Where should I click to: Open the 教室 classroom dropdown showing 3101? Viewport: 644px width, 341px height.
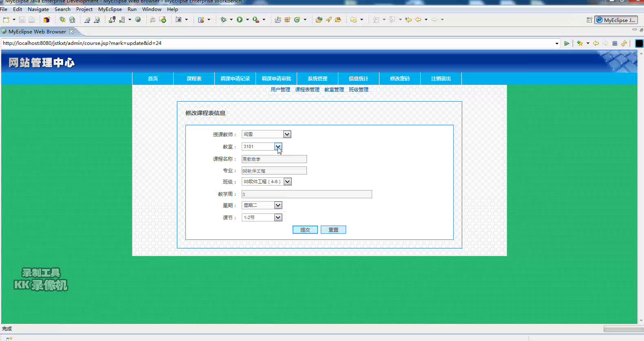click(x=278, y=146)
